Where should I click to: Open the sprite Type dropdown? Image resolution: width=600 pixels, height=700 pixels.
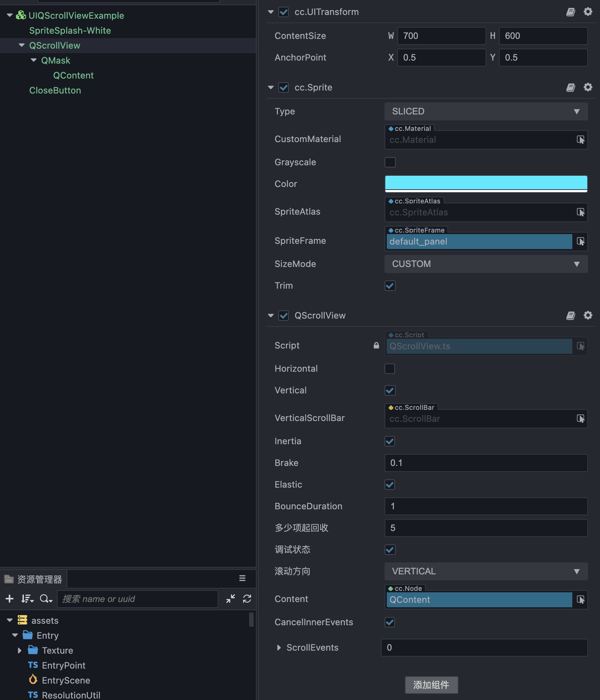486,111
